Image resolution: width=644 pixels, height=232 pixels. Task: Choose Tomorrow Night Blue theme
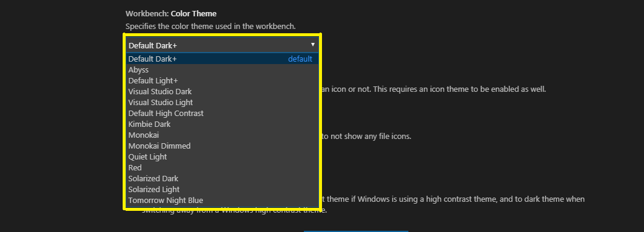click(222, 201)
